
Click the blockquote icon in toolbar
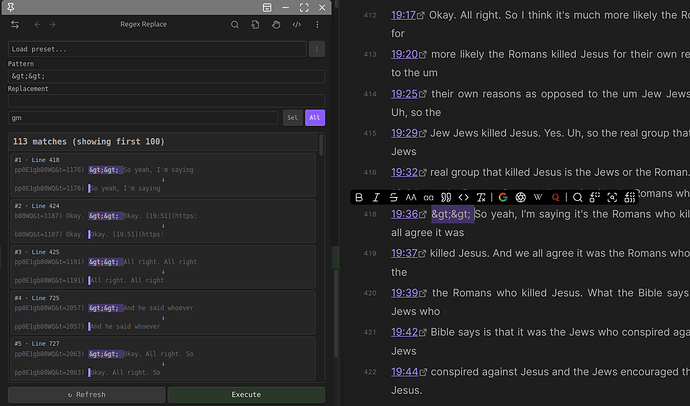click(446, 197)
